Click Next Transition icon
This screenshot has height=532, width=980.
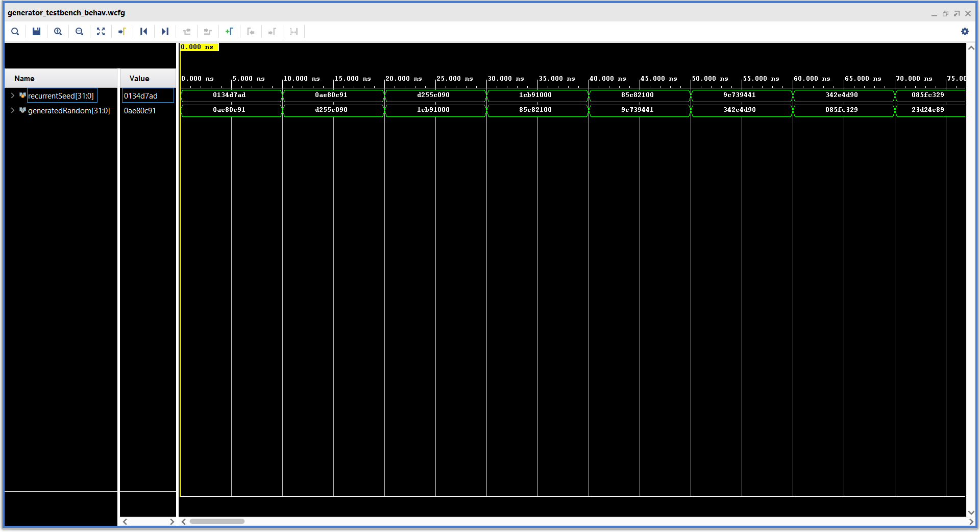click(x=208, y=32)
